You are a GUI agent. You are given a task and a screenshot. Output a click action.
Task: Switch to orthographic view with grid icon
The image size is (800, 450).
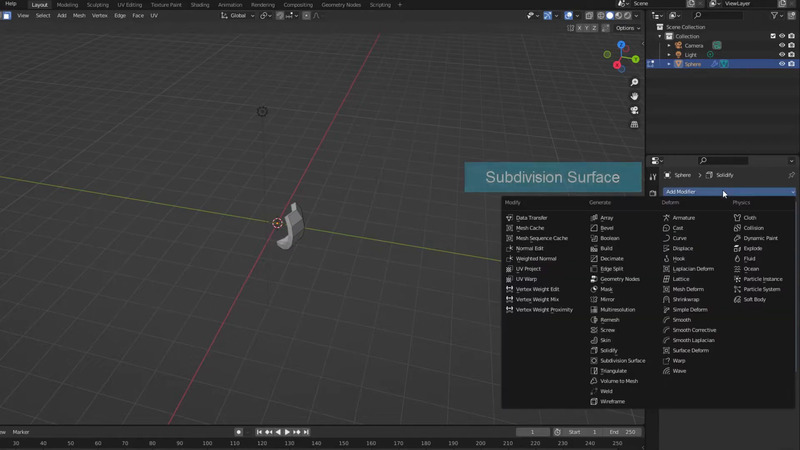pos(634,125)
